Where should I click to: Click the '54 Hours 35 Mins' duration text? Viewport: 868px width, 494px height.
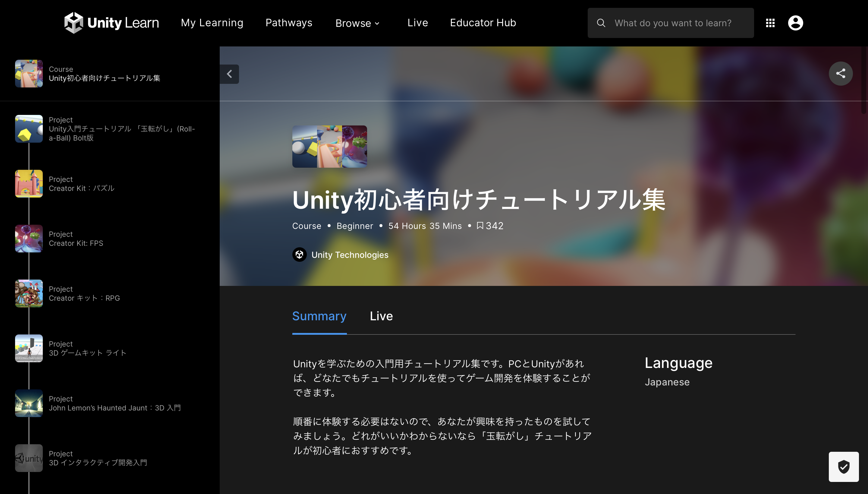[425, 226]
